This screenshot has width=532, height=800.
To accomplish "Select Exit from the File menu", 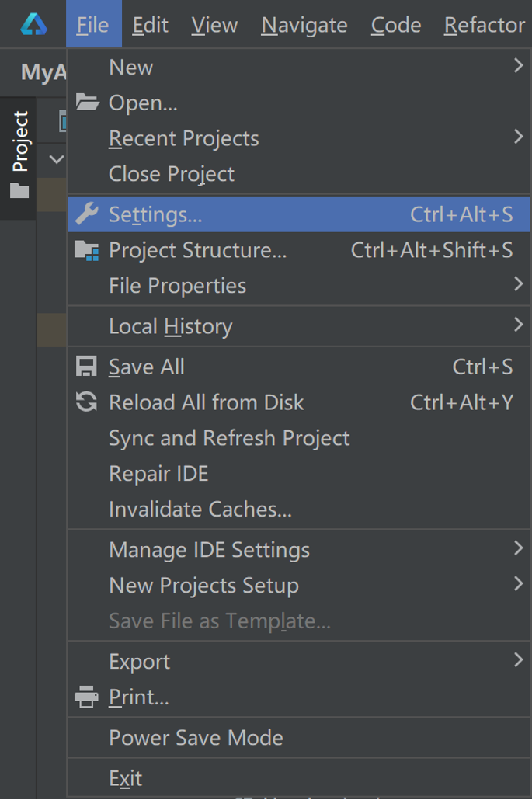I will coord(126,777).
